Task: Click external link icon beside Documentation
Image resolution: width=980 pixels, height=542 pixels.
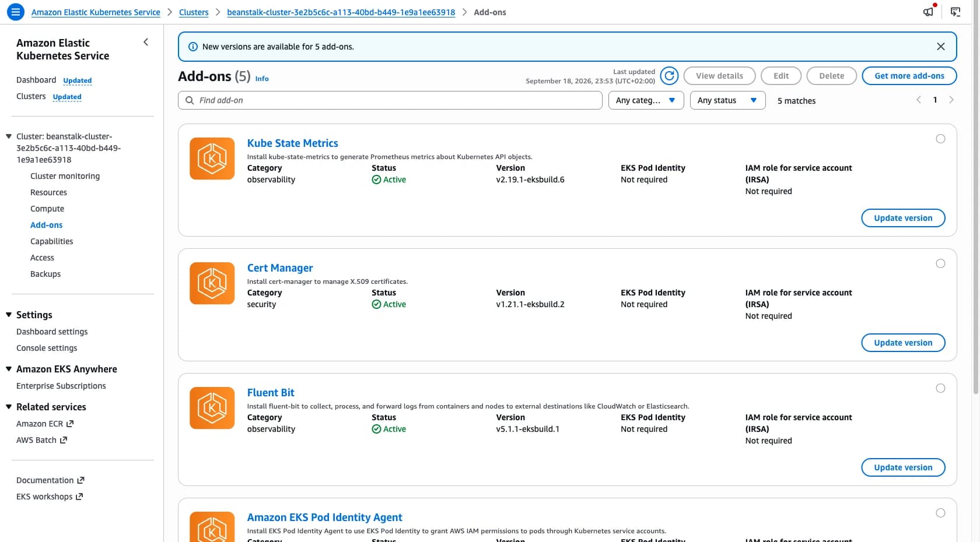Action: pos(80,480)
